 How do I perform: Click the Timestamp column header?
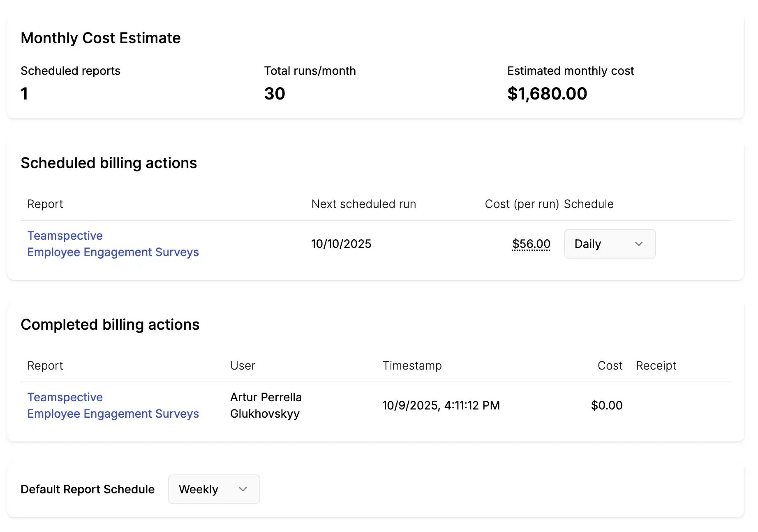[412, 365]
